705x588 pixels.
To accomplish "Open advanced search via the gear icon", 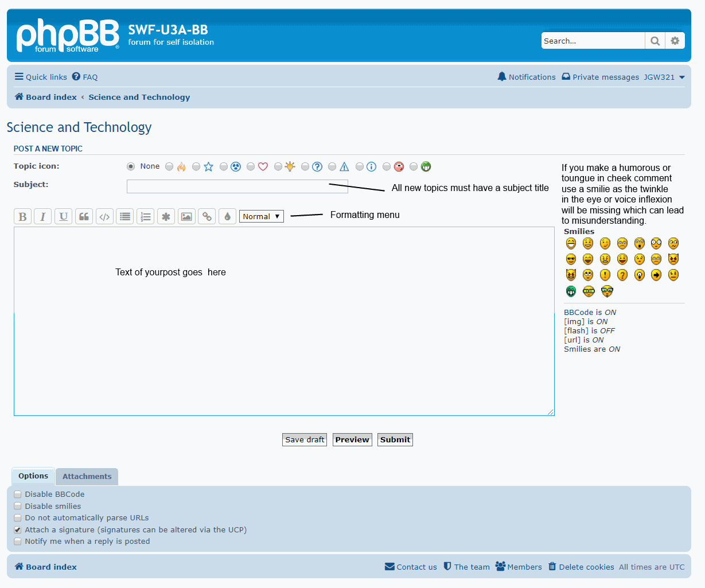I will [675, 41].
